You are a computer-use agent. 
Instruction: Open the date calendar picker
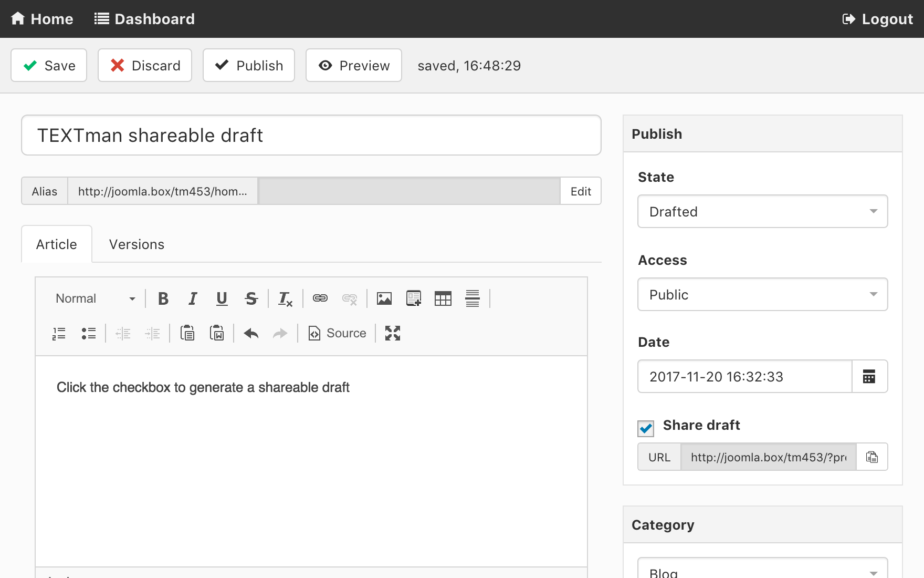pos(869,377)
